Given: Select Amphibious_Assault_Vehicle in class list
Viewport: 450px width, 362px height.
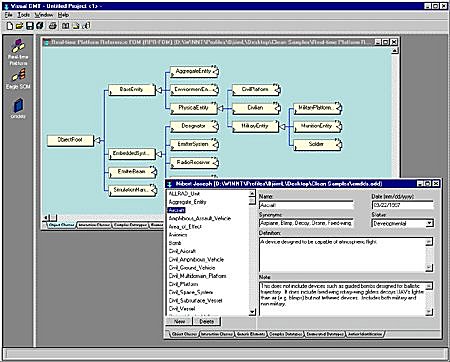Looking at the screenshot, I should 199,218.
